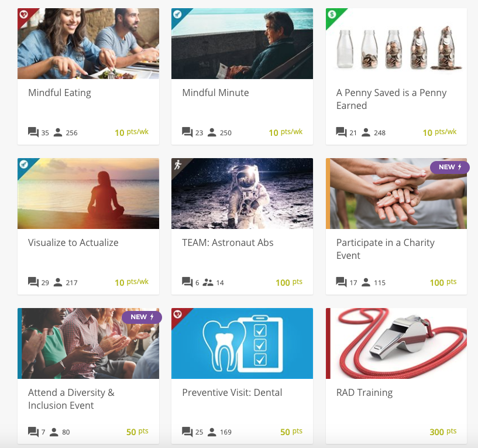
Task: Click the comments icon on Diversity & Inclusion card
Action: (x=33, y=432)
